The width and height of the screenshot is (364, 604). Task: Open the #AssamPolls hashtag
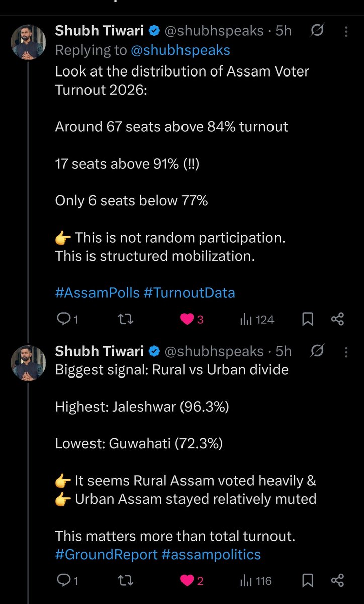click(x=98, y=292)
